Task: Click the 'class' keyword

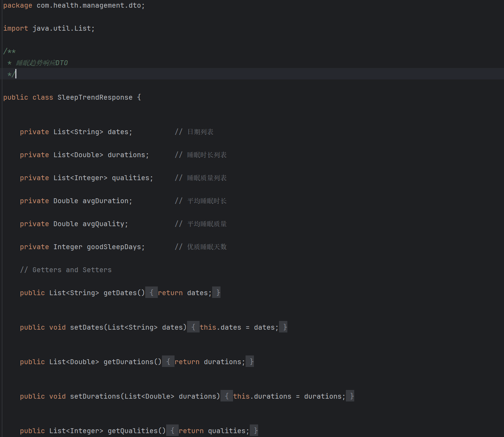Action: click(x=43, y=98)
